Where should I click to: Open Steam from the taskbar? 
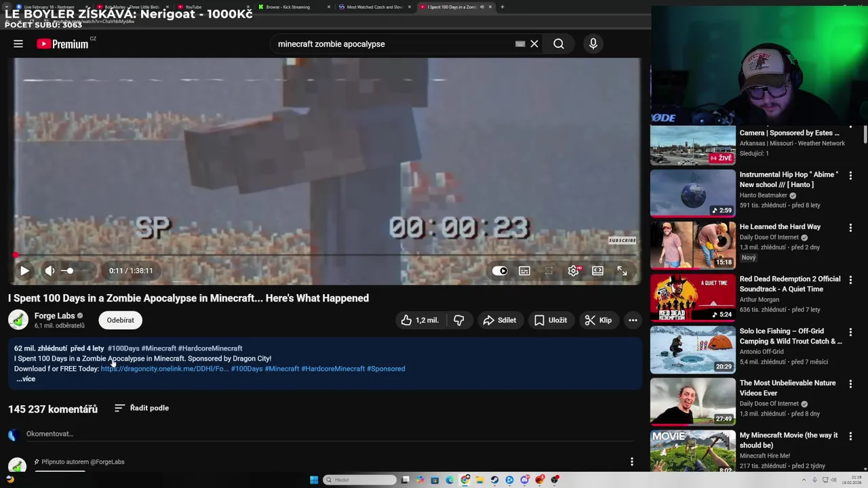[494, 480]
